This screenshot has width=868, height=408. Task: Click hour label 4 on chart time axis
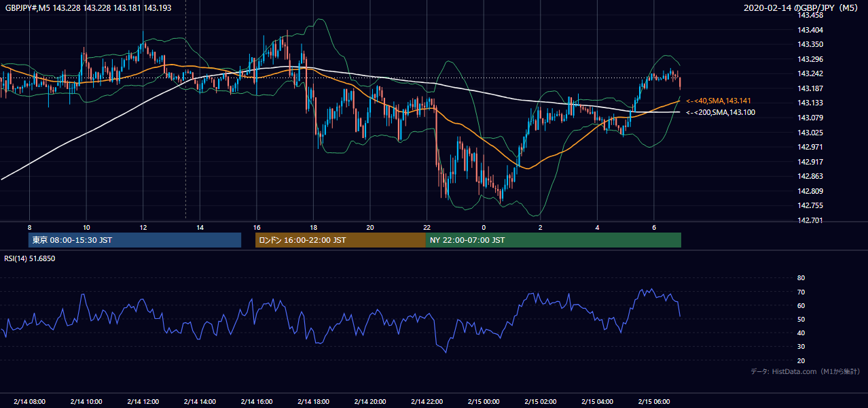click(x=597, y=227)
